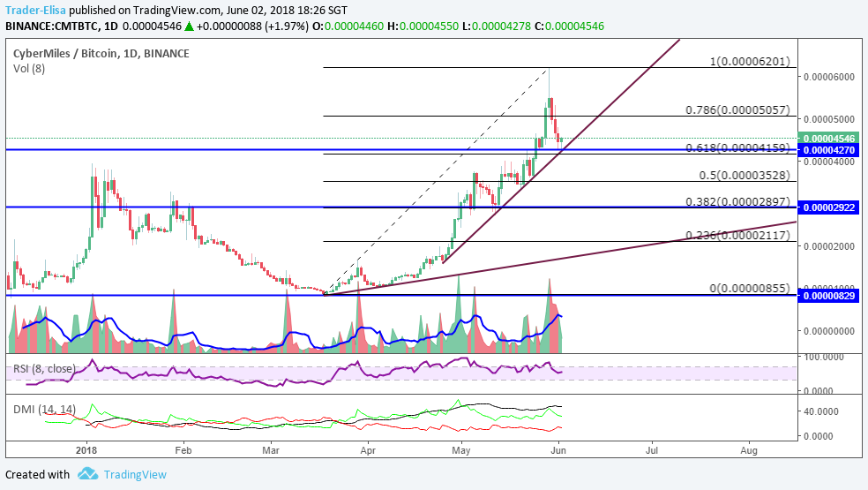The image size is (868, 490).
Task: Select the 1(0.00006201) Fibonacci level label
Action: [750, 62]
